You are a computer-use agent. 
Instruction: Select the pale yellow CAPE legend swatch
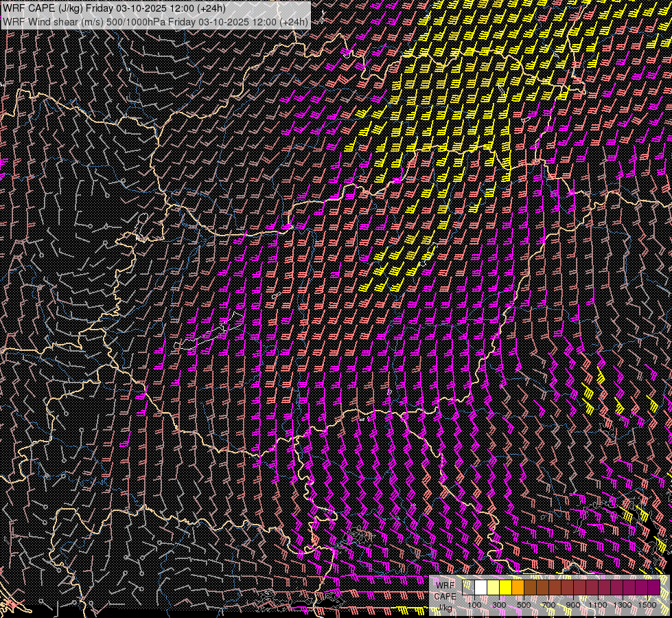[x=494, y=588]
